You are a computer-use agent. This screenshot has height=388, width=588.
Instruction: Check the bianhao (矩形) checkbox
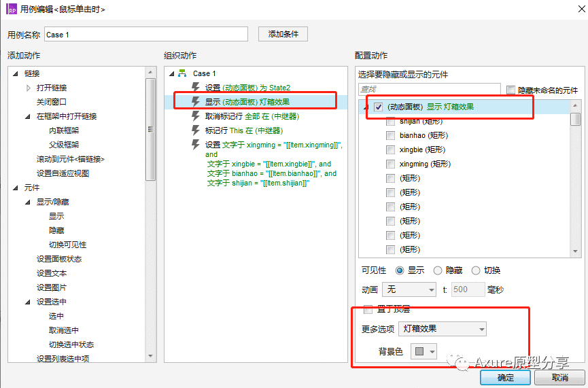tap(390, 135)
